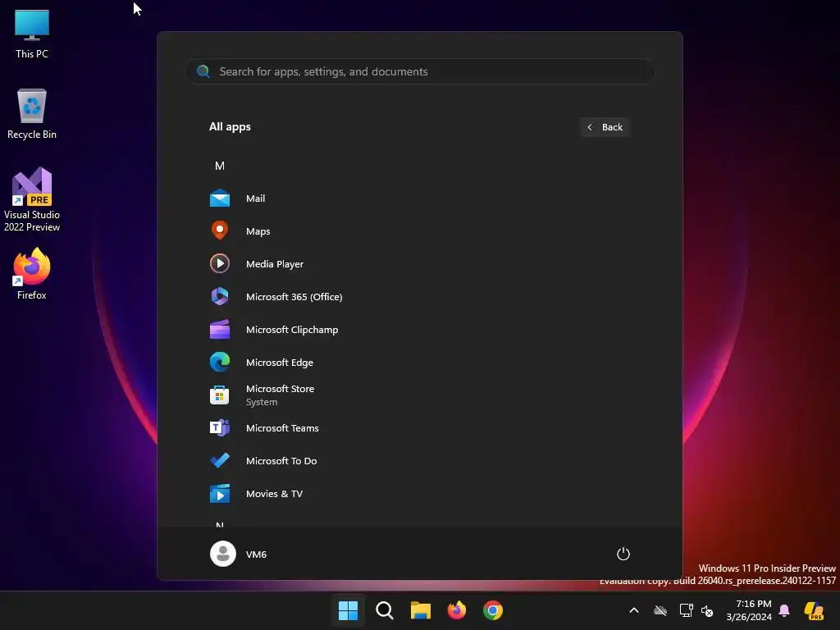This screenshot has height=630, width=840.
Task: Click the M letter header in All apps
Action: [x=220, y=166]
